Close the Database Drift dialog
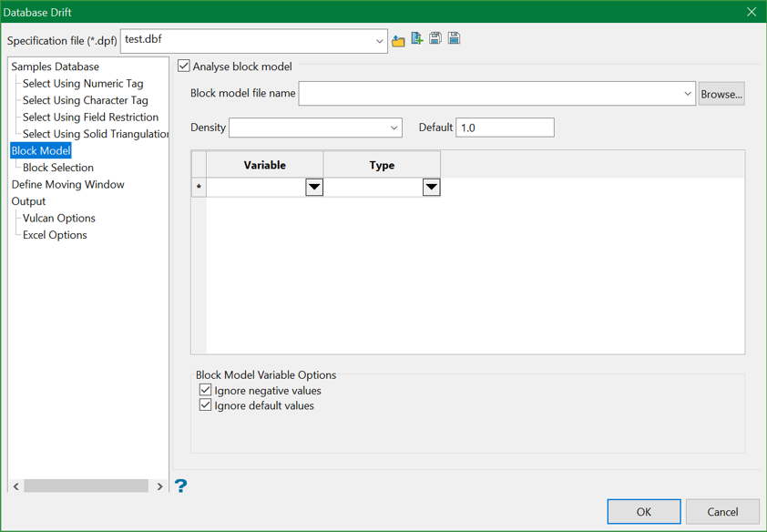The image size is (767, 532). pos(751,12)
